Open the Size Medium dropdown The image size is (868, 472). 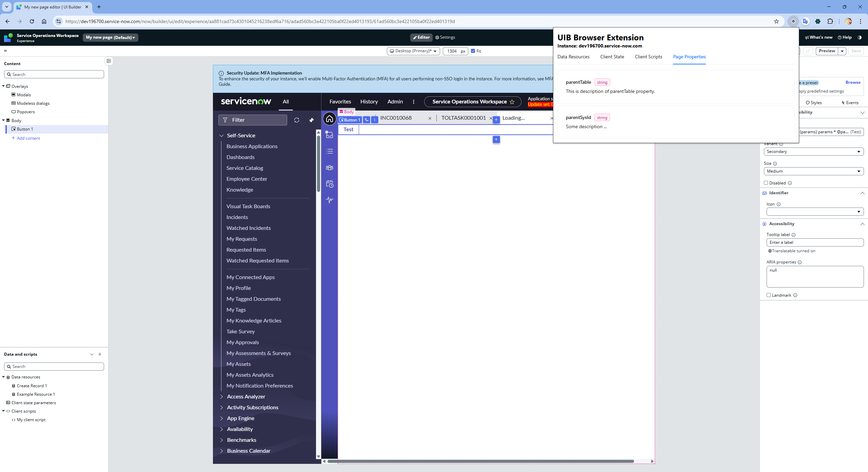(813, 171)
